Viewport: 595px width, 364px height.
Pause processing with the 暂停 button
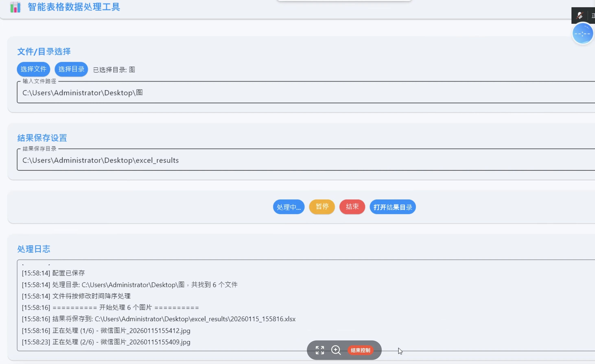tap(322, 207)
